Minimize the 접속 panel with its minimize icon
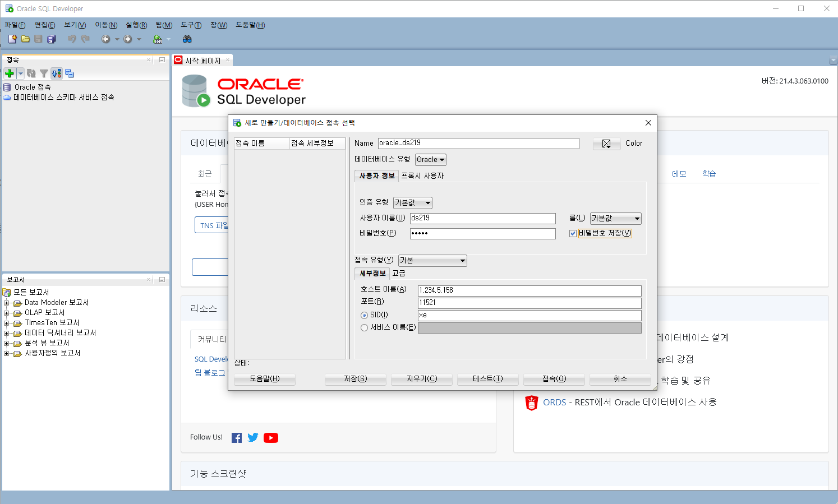The height and width of the screenshot is (504, 838). click(162, 59)
